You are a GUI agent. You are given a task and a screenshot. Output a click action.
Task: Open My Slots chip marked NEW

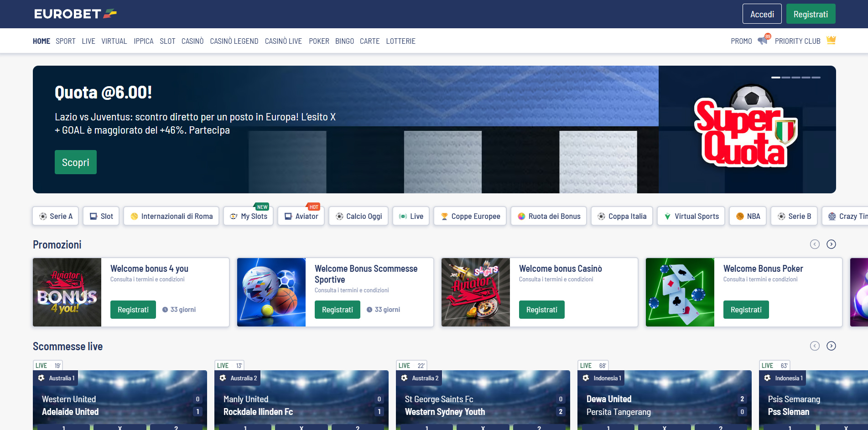249,216
